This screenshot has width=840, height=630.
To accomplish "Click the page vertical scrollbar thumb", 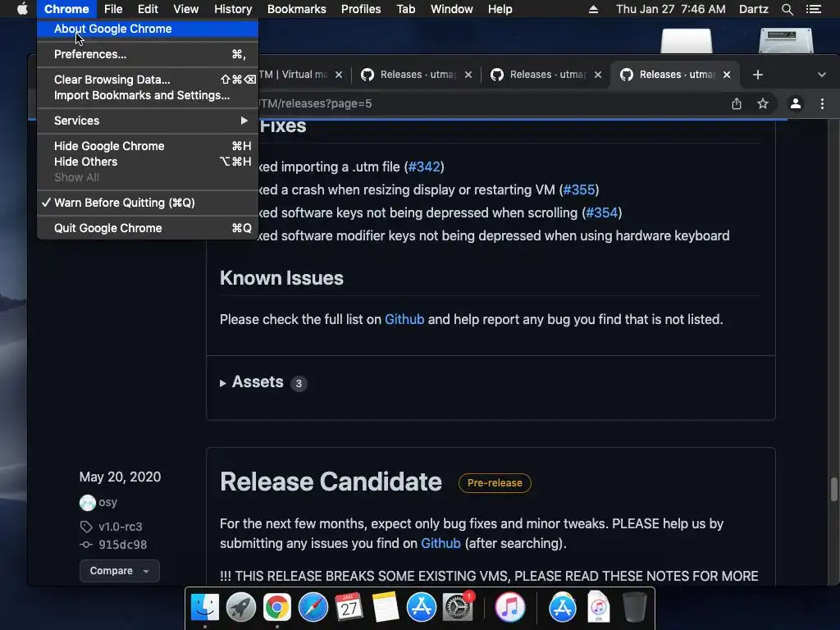I will point(833,489).
